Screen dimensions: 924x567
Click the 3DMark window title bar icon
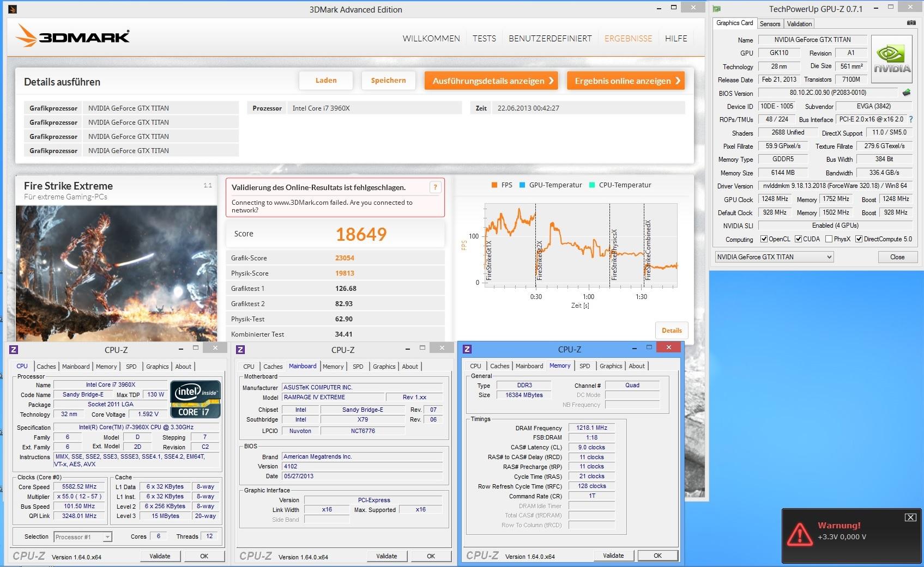13,9
